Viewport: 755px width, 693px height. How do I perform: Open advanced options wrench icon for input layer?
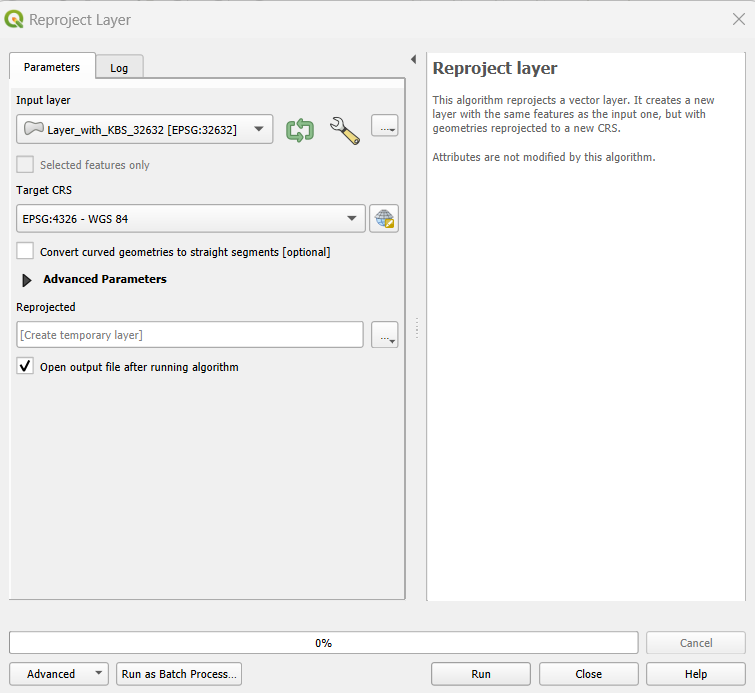[x=344, y=129]
